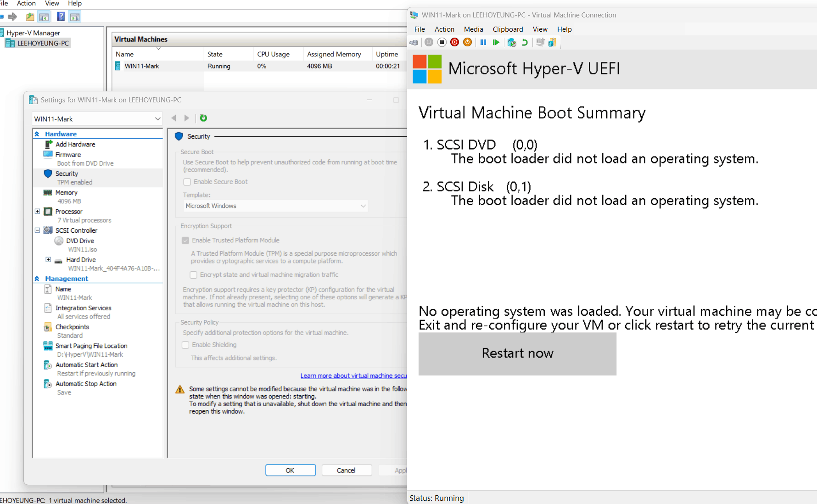
Task: Open Integration Services settings
Action: [83, 308]
